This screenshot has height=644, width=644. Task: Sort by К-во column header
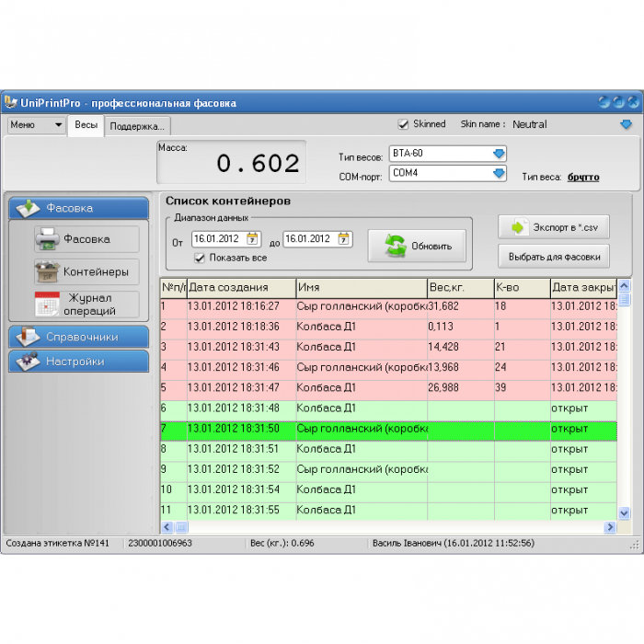[x=523, y=287]
